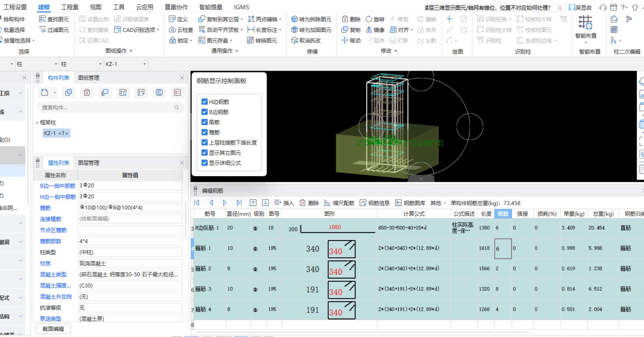Click the new component icon in 构件列表
This screenshot has height=337, width=644.
tap(44, 92)
